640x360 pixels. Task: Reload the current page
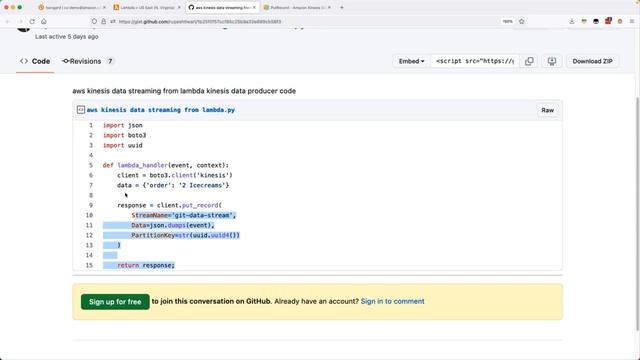32,21
